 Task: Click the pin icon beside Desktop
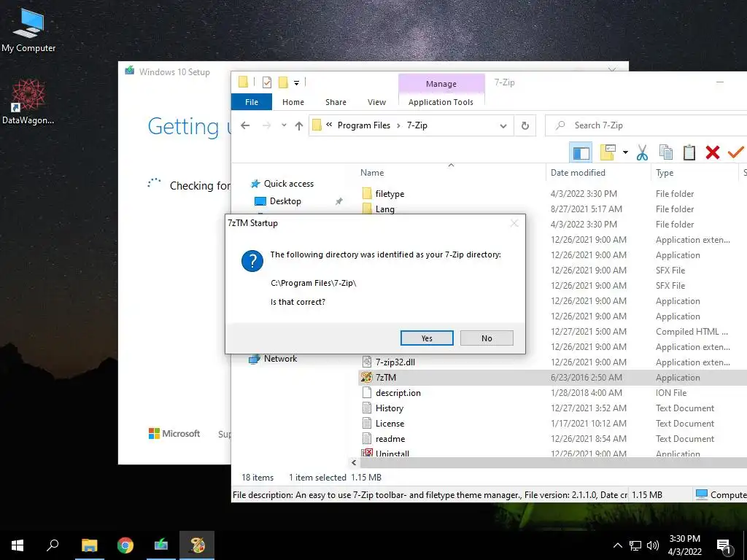tap(338, 201)
